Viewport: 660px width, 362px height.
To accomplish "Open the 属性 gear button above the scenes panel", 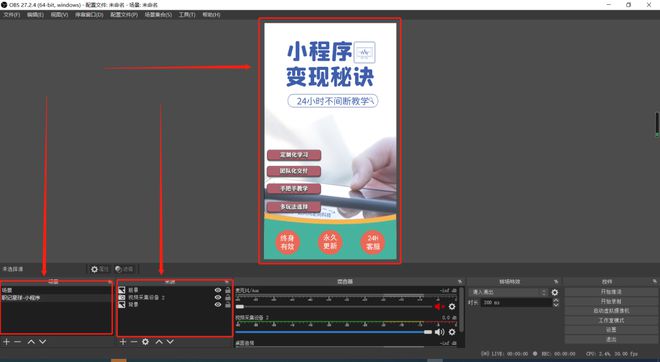I will [99, 269].
